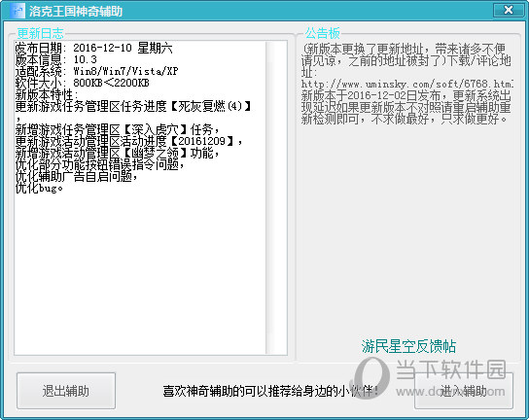
Task: Click the 软件大小 800KB line
Action: pyautogui.click(x=83, y=83)
